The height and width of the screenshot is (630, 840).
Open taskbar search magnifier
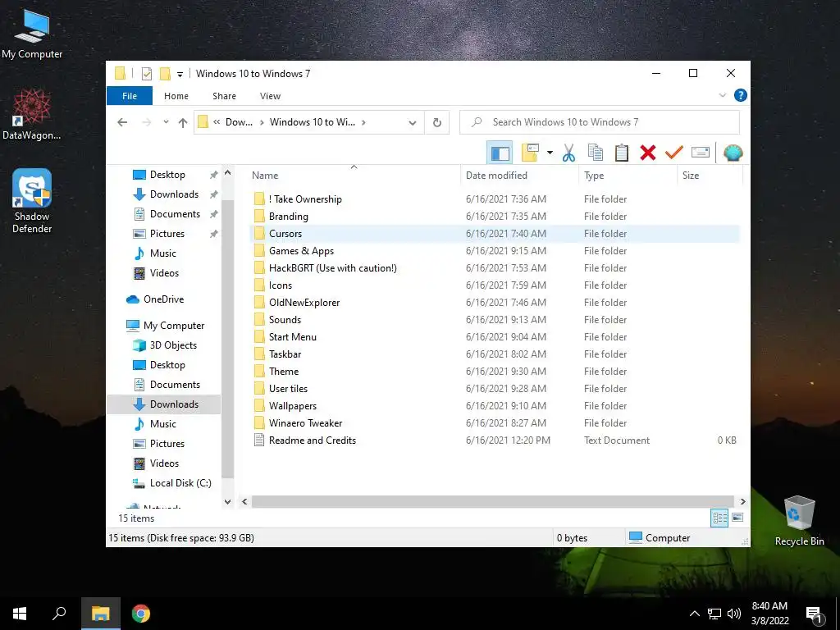[x=59, y=614]
